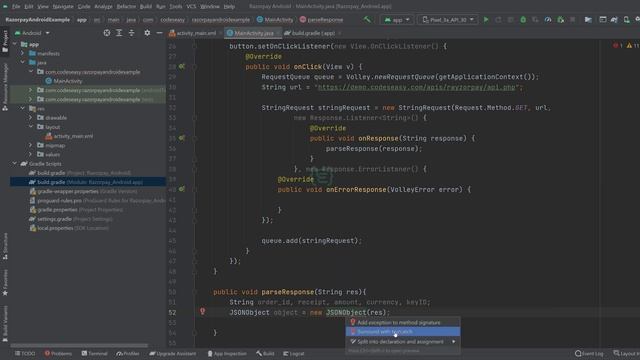Select activity_main.xml in the layout folder
Viewport: 640px width, 360px height.
69,136
